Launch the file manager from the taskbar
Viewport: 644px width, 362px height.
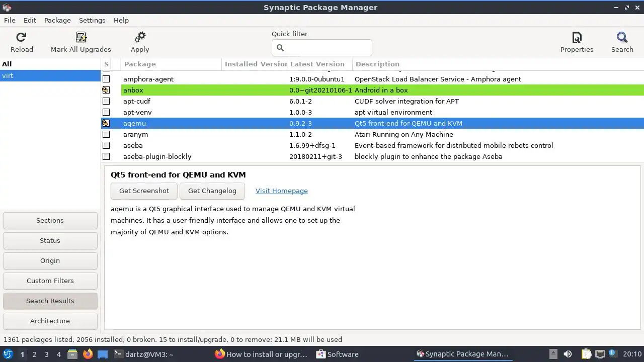72,354
